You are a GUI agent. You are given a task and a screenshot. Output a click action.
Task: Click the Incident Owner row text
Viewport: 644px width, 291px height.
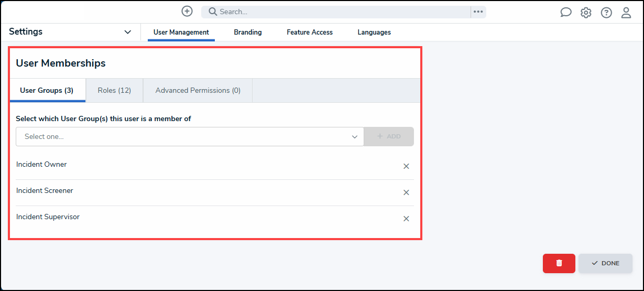41,164
